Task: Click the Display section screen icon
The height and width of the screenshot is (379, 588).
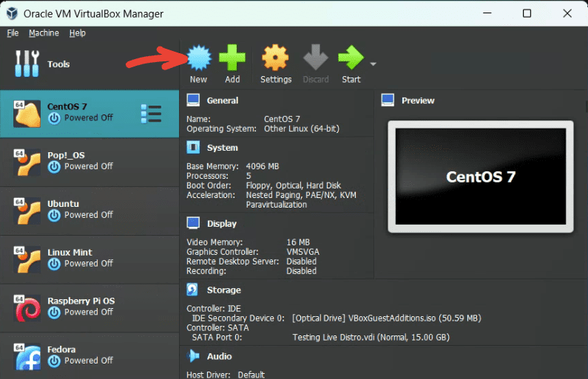Action: coord(193,223)
